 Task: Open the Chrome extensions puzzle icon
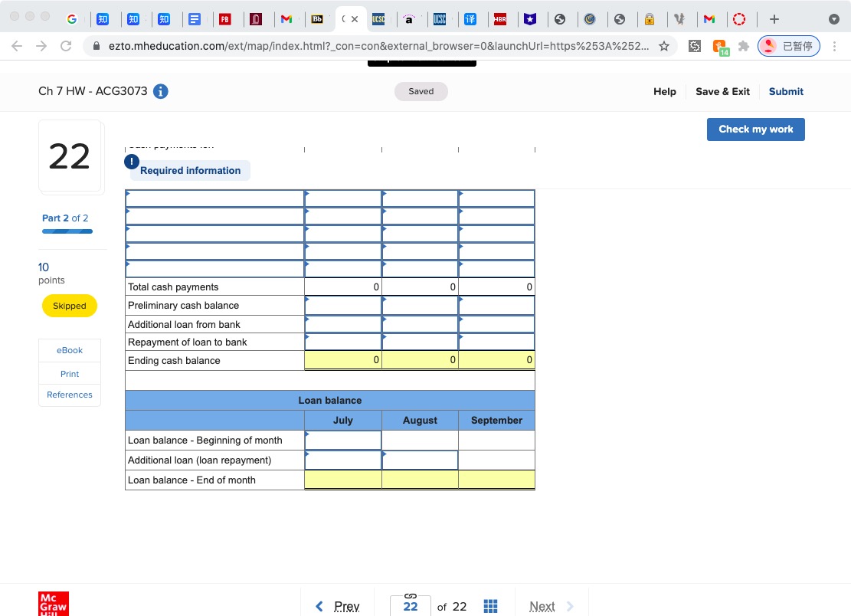744,46
